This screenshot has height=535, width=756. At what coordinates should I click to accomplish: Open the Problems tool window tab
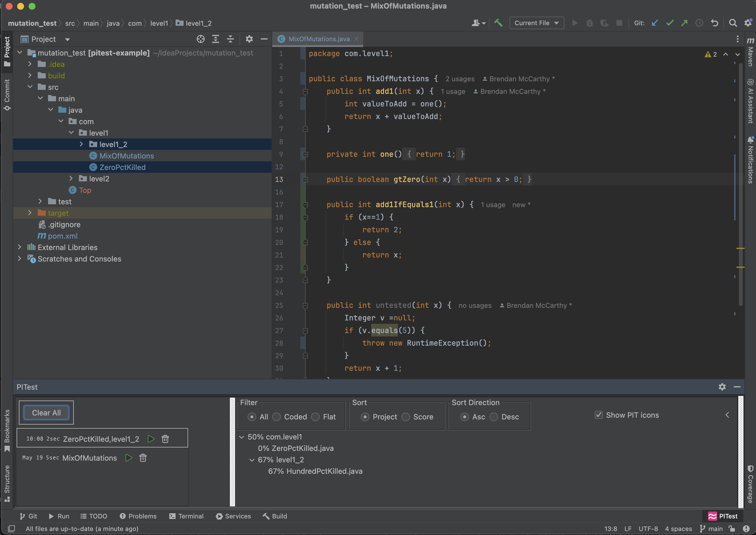(x=138, y=516)
